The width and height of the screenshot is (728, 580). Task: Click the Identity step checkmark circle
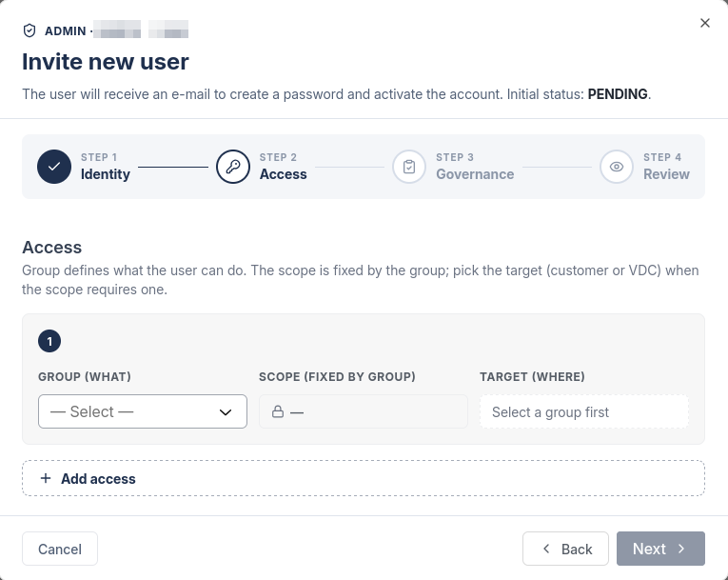point(54,167)
